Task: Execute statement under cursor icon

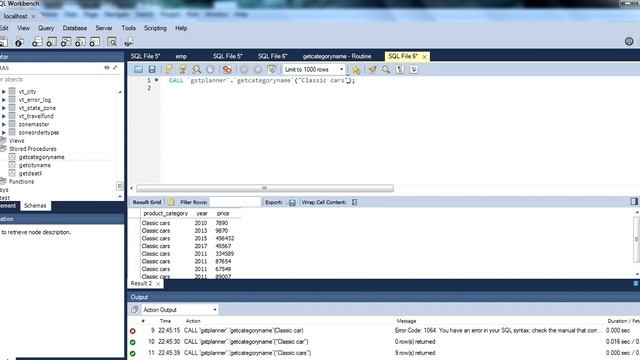Action: 182,69
